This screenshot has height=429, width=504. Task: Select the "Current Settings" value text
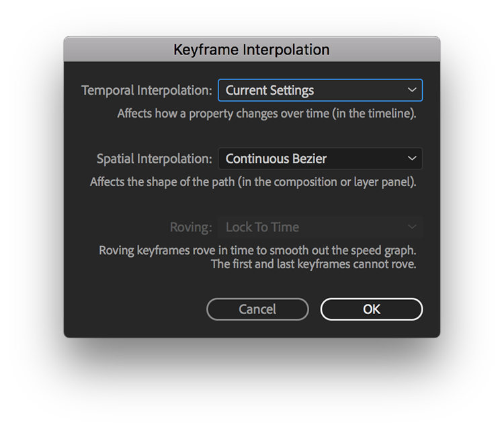click(x=269, y=90)
